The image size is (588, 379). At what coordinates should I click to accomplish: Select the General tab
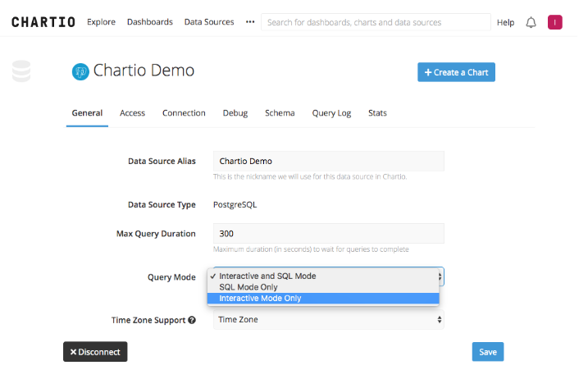[x=87, y=113]
